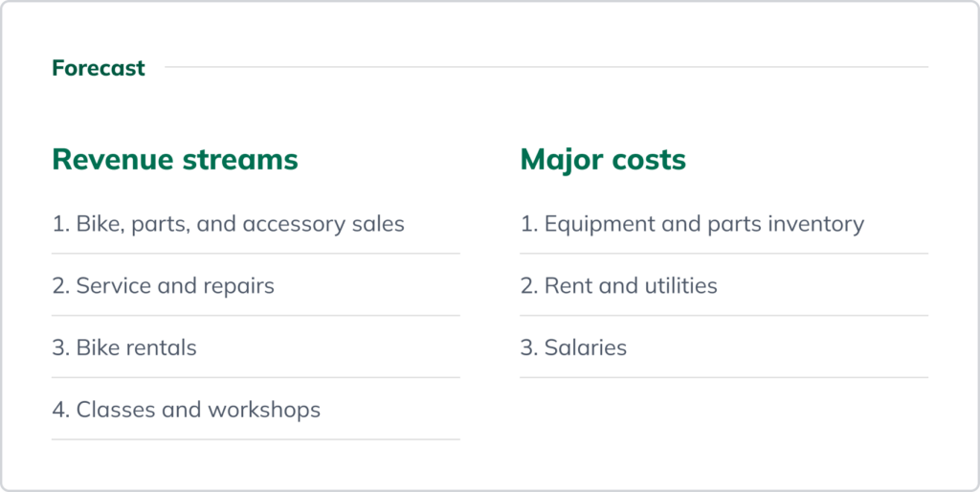Click the line under Classes and workshops
The image size is (980, 492).
[256, 439]
